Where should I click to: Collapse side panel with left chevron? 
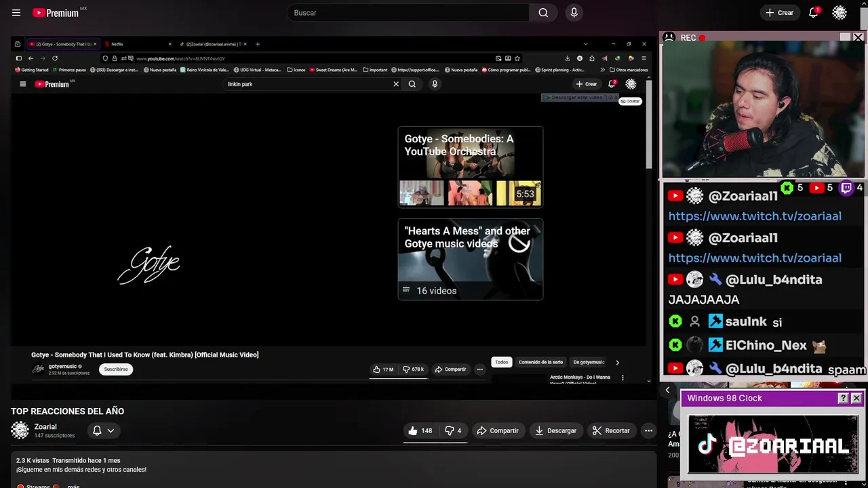[x=667, y=390]
